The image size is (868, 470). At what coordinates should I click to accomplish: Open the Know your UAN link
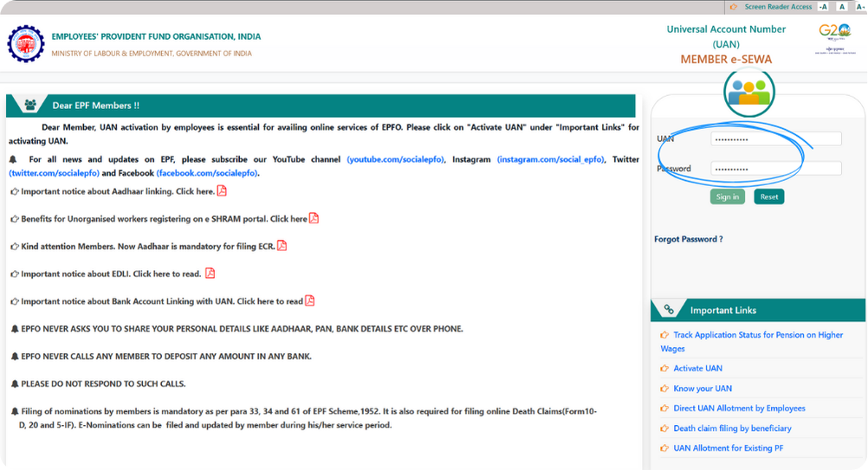click(702, 389)
